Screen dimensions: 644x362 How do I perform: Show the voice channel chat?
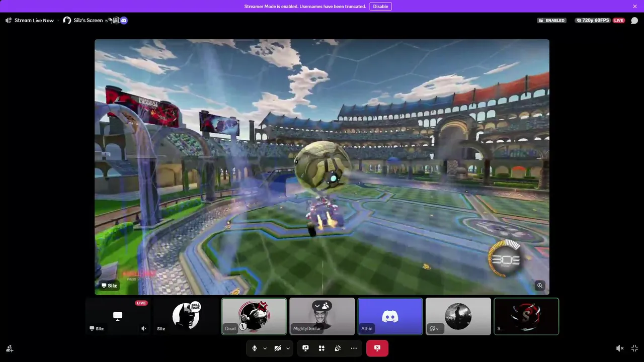coord(634,21)
